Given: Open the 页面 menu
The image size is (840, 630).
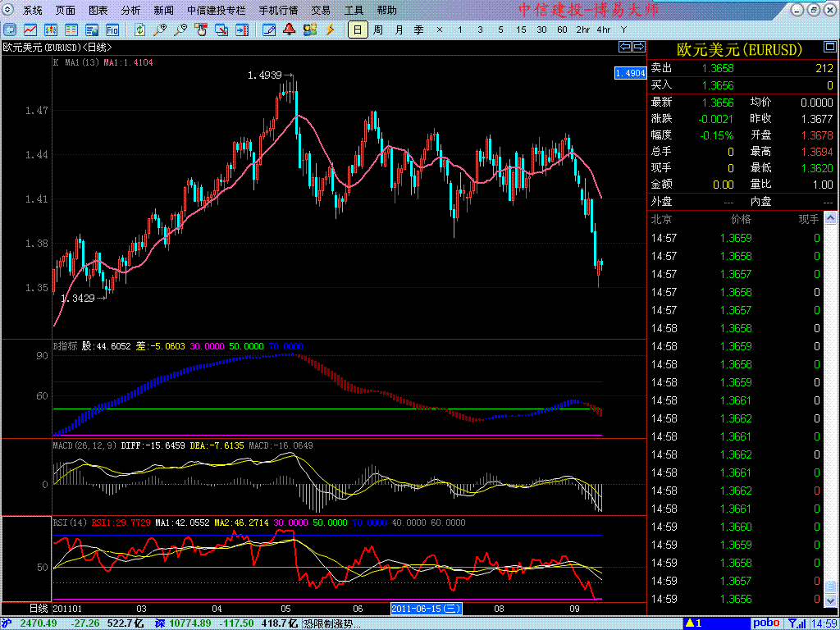Looking at the screenshot, I should [x=66, y=10].
